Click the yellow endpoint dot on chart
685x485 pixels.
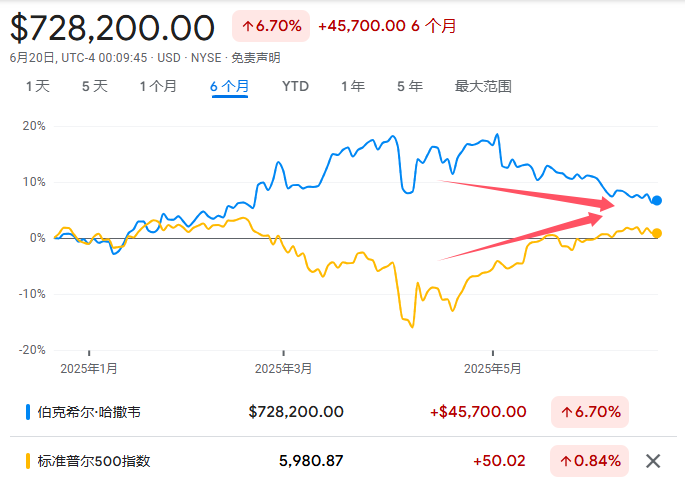[656, 233]
